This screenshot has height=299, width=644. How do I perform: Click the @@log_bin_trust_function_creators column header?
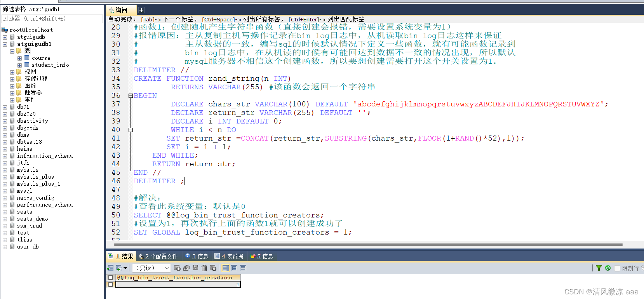[x=178, y=278]
